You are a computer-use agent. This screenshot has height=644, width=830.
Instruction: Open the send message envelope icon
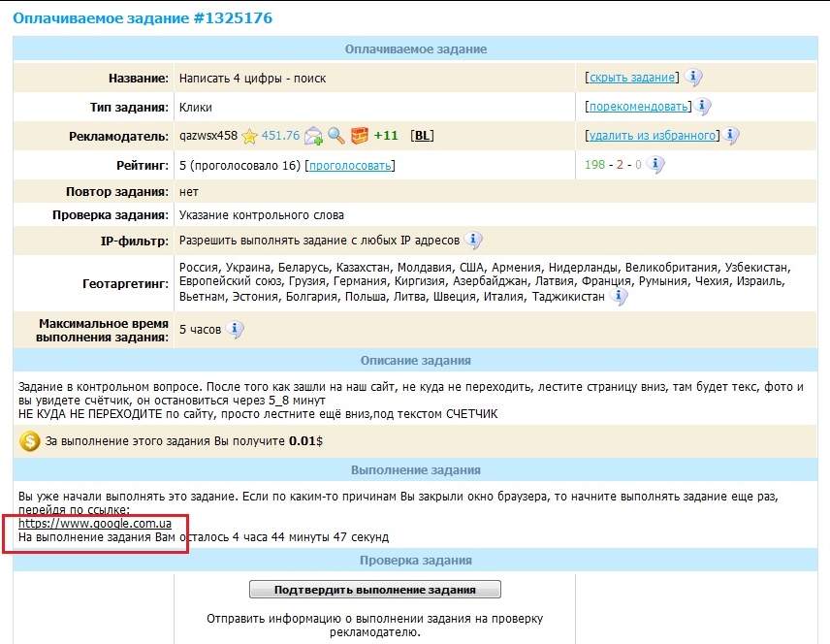[313, 136]
